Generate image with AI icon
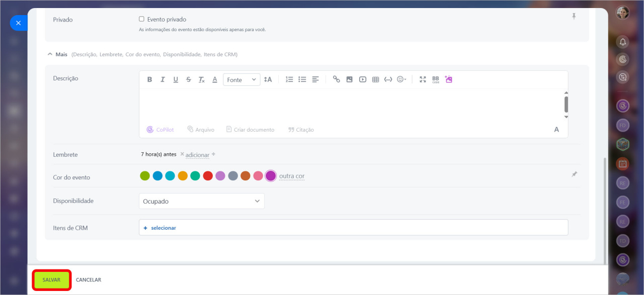Screen dimensions: 644x295 coord(449,79)
